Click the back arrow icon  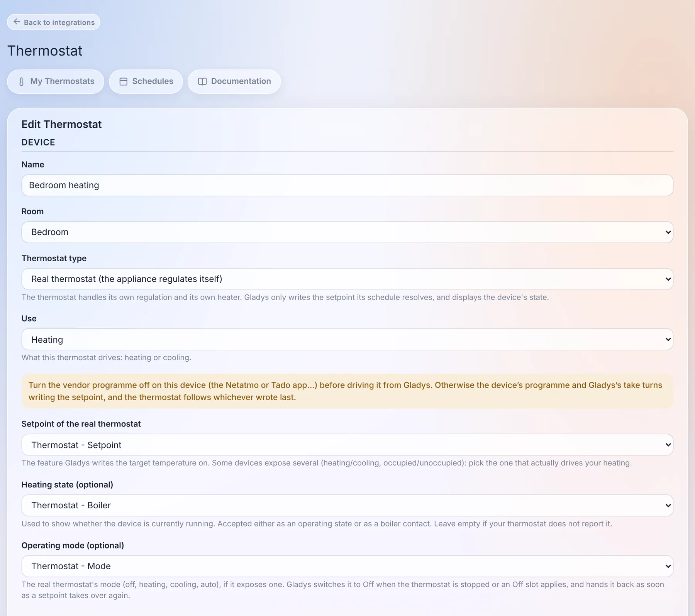click(17, 22)
